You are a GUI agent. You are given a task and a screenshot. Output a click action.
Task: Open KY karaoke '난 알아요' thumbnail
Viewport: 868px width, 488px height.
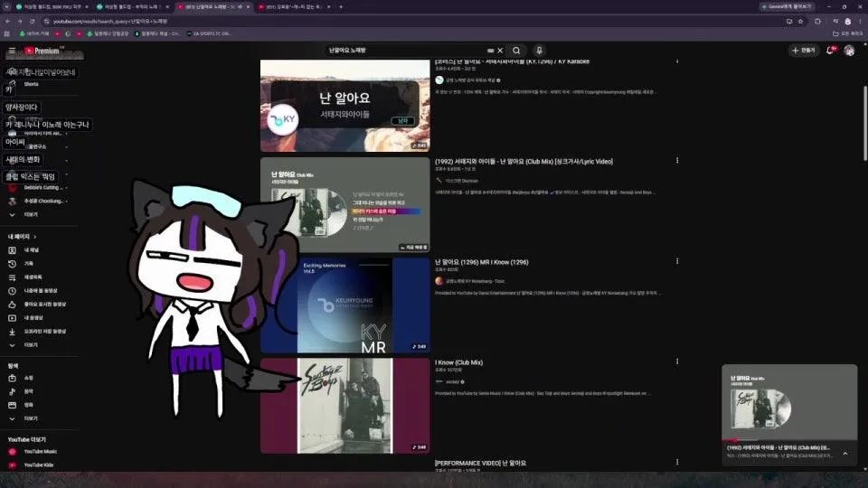[344, 105]
